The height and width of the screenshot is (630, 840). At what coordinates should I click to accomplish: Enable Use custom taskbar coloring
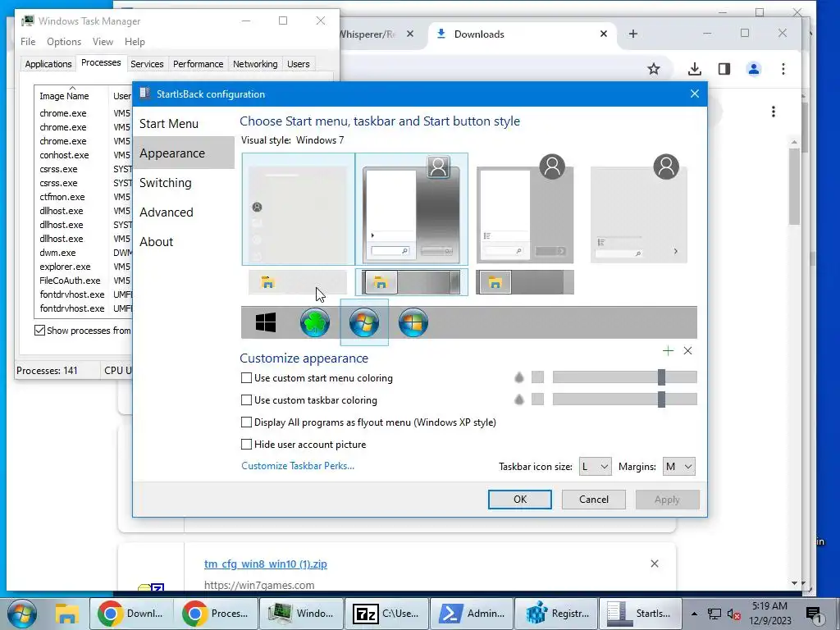246,399
